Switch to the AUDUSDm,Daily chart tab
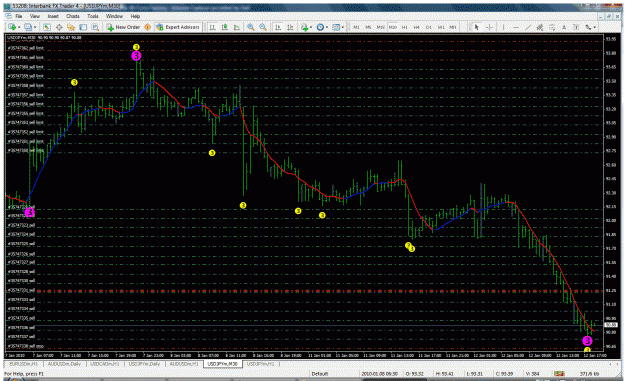This screenshot has height=381, width=625. 64,364
